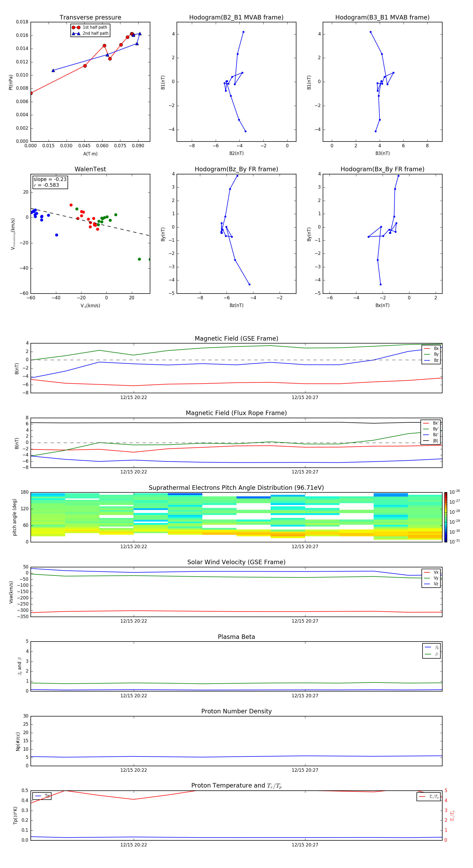473x868 pixels.
Task: Click the "Bz" entry in GSE field legend
Action: pyautogui.click(x=431, y=360)
